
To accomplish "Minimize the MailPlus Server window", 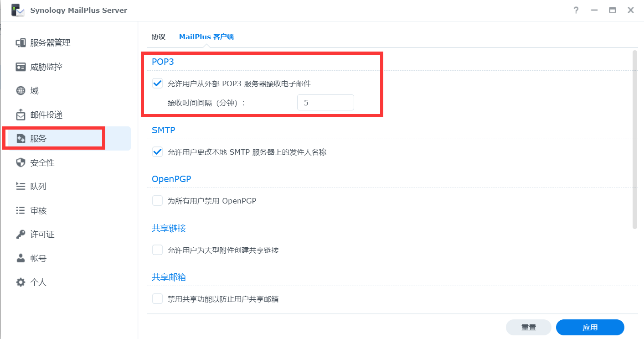I will [x=594, y=10].
